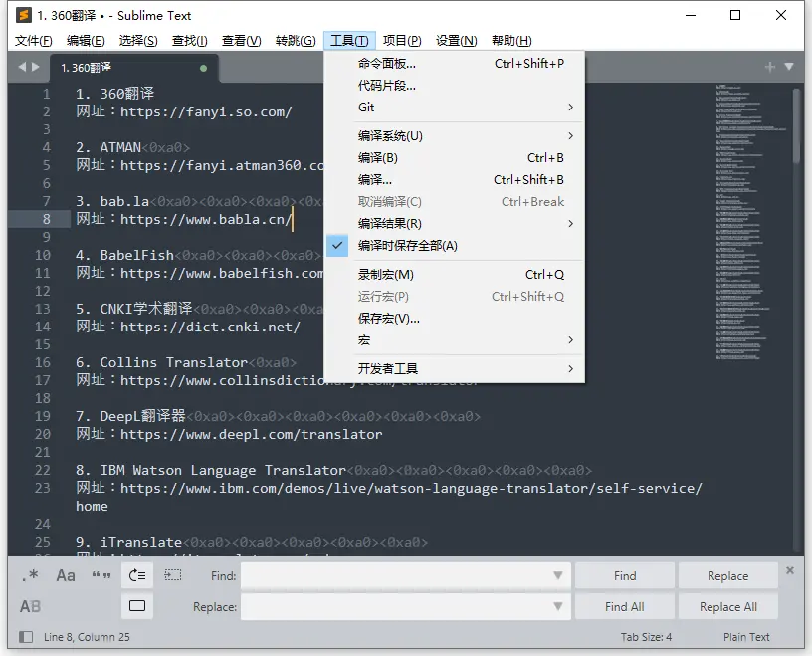Open tab list dropdown arrow
The height and width of the screenshot is (656, 812).
789,67
